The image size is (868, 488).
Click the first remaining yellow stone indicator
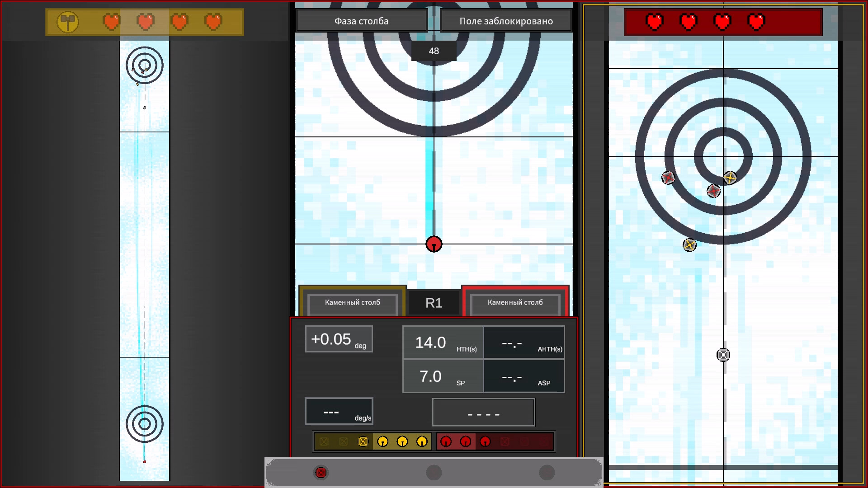point(382,441)
